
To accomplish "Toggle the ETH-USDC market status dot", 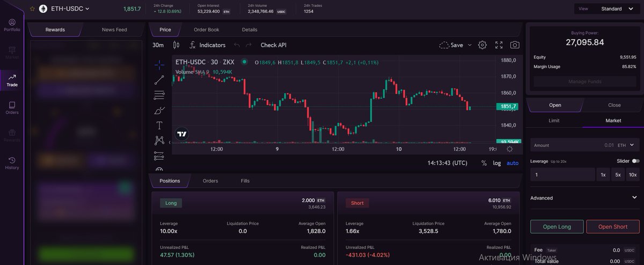I will tap(244, 62).
